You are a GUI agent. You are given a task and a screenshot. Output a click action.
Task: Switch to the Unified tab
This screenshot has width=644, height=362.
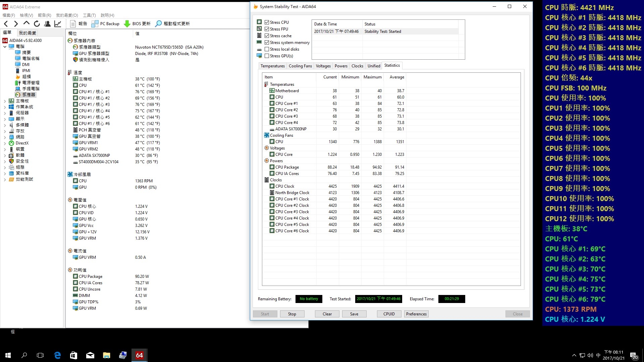click(374, 66)
